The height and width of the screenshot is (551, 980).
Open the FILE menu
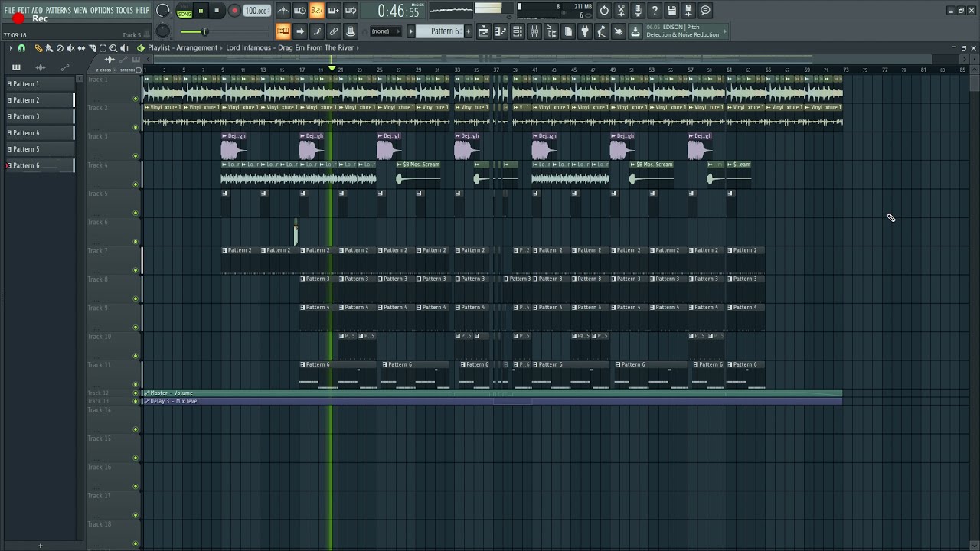click(x=9, y=10)
